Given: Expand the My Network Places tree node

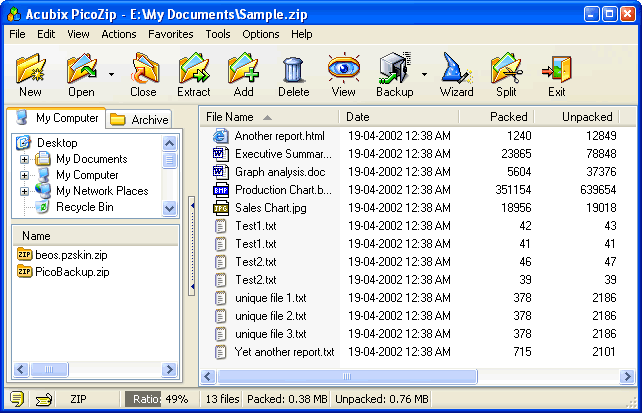Looking at the screenshot, I should [25, 191].
